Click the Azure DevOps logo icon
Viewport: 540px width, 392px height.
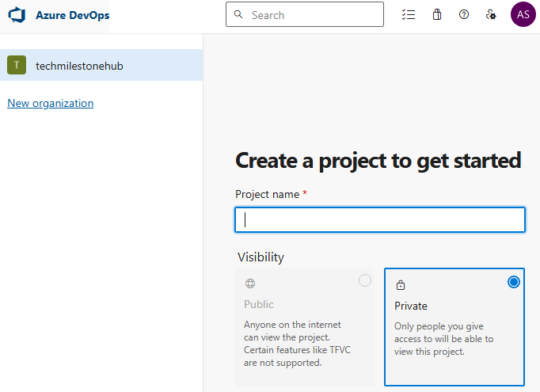tap(17, 15)
